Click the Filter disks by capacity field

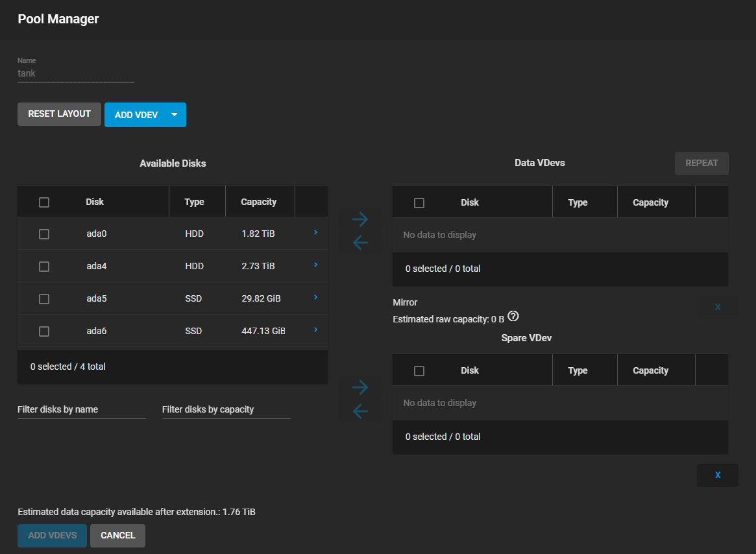226,410
